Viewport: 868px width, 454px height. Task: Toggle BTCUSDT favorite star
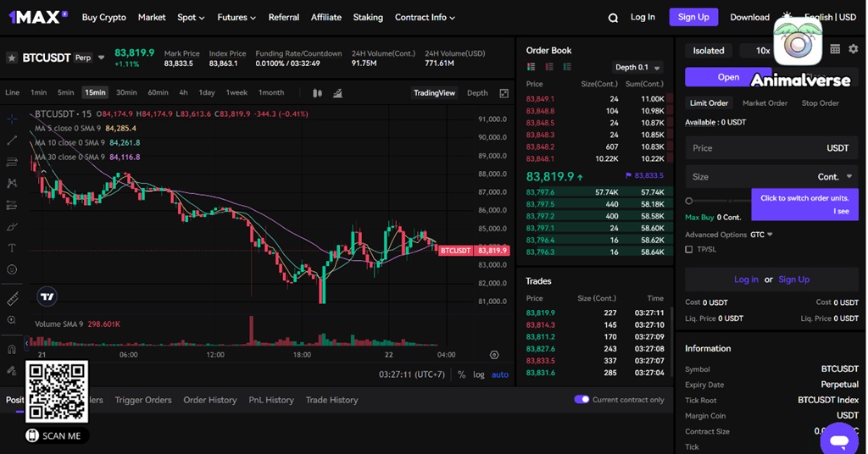(12, 58)
